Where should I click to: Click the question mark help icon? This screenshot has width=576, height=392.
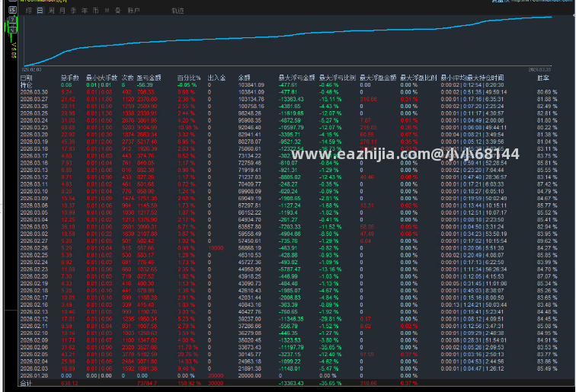pyautogui.click(x=12, y=20)
